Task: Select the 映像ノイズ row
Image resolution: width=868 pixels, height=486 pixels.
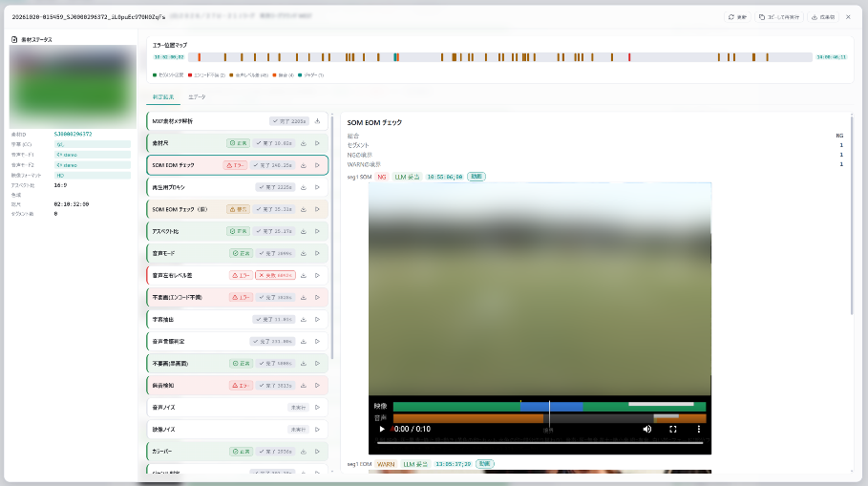Action: point(237,430)
